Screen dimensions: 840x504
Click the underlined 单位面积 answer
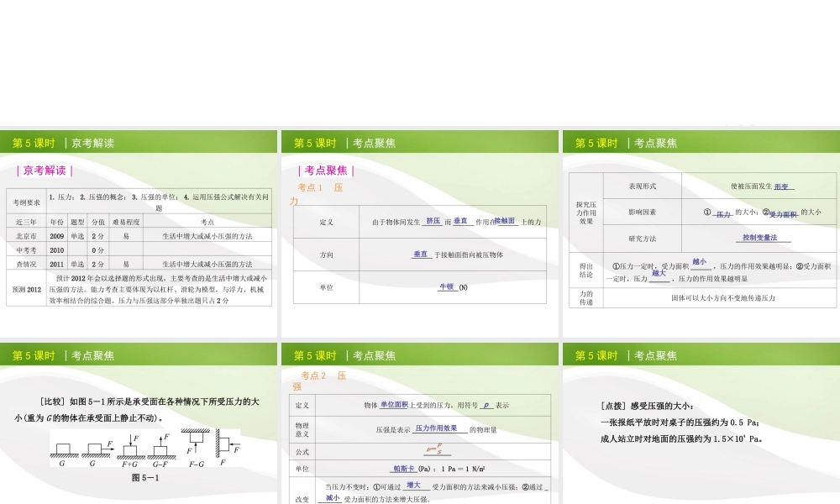click(x=394, y=405)
